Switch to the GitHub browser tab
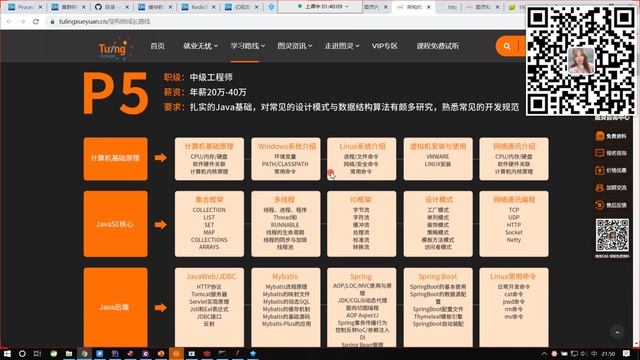 (x=111, y=7)
